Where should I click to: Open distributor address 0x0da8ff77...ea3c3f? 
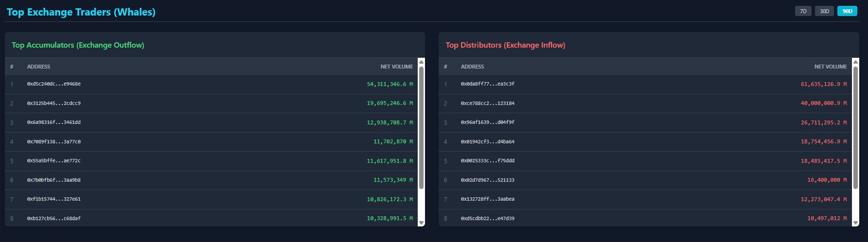tap(487, 84)
